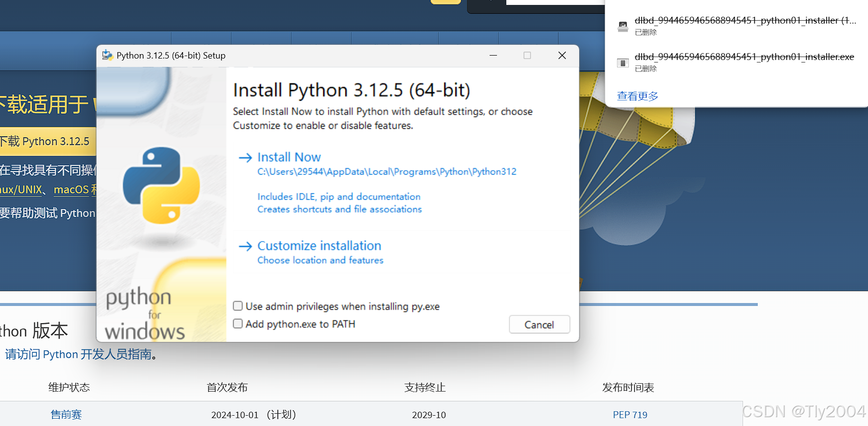This screenshot has width=868, height=426.
Task: Enable Add python.exe to PATH checkbox
Action: 238,324
